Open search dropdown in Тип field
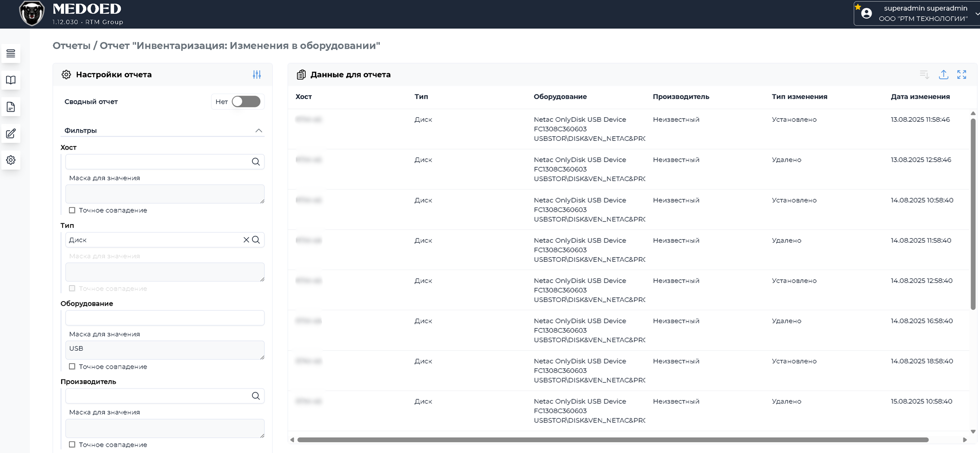 [x=256, y=240]
